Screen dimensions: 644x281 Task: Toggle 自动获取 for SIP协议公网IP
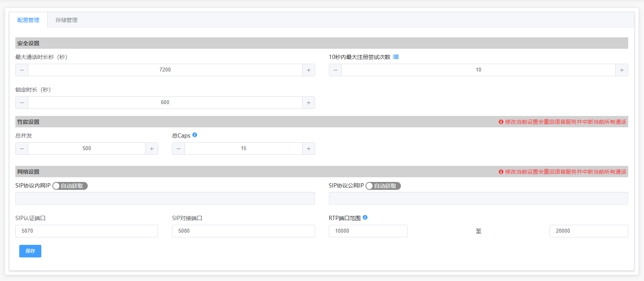point(383,186)
